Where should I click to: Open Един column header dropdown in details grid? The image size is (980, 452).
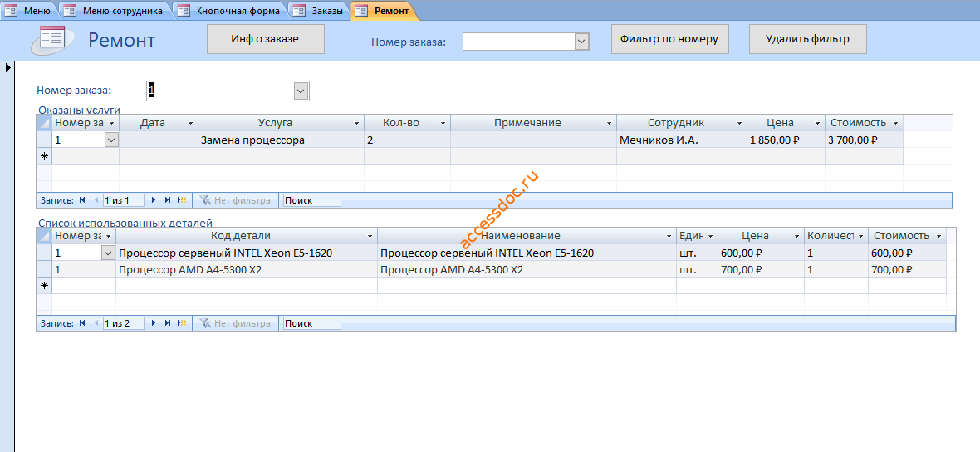coord(711,236)
